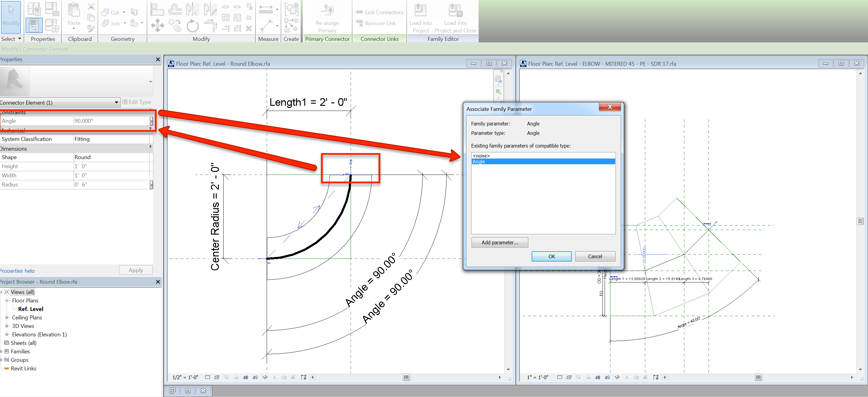
Task: Click the Align tool icon
Action: click(x=157, y=9)
